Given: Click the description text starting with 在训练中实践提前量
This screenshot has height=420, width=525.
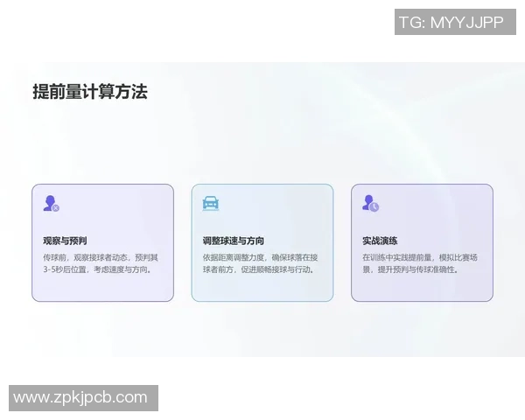Looking at the screenshot, I should pos(420,263).
